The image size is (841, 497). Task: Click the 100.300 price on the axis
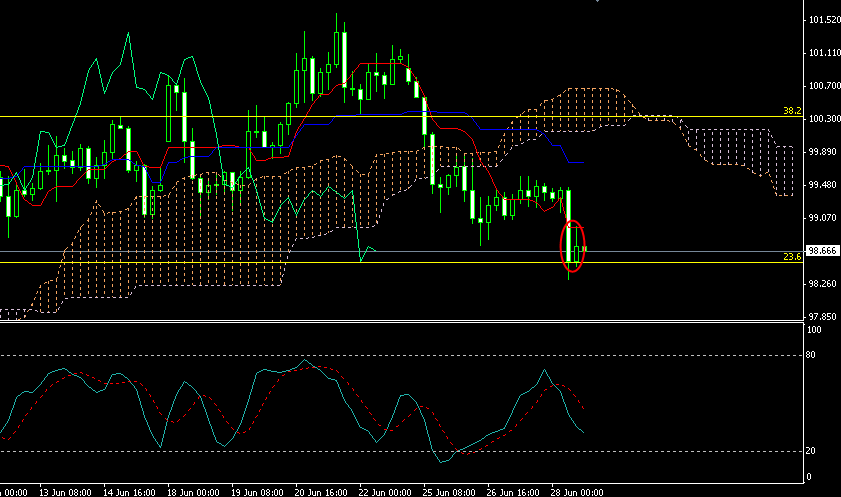coord(823,118)
